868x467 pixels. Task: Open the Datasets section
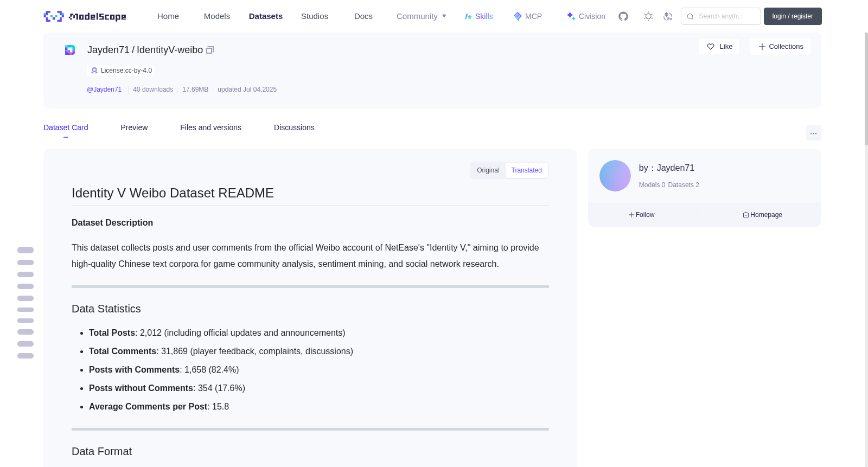click(x=266, y=16)
